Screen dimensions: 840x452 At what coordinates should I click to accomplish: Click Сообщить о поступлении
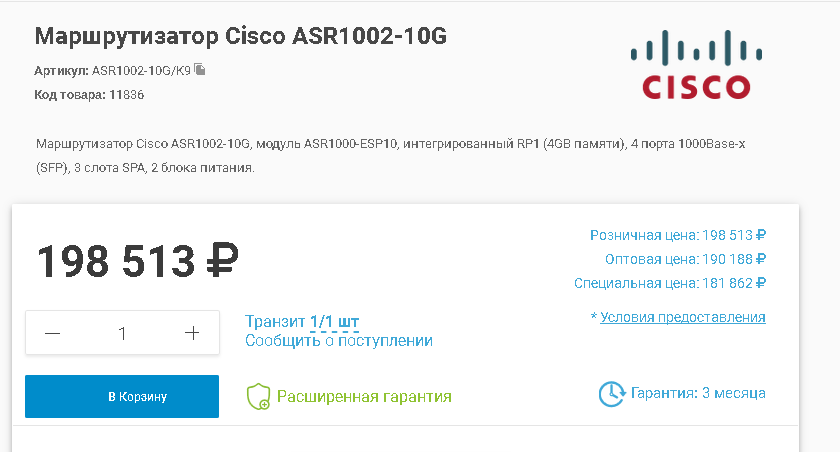pyautogui.click(x=339, y=341)
